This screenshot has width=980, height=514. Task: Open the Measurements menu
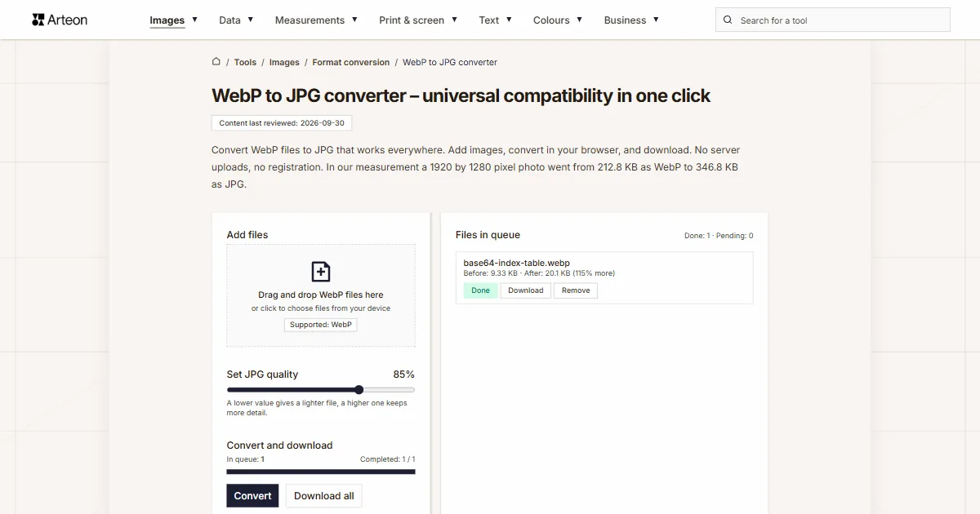316,20
